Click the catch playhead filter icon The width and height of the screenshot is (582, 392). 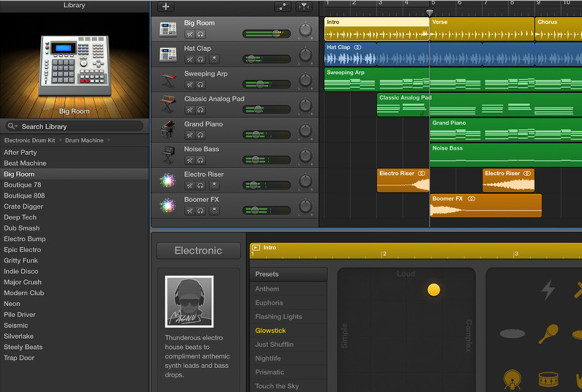[304, 7]
